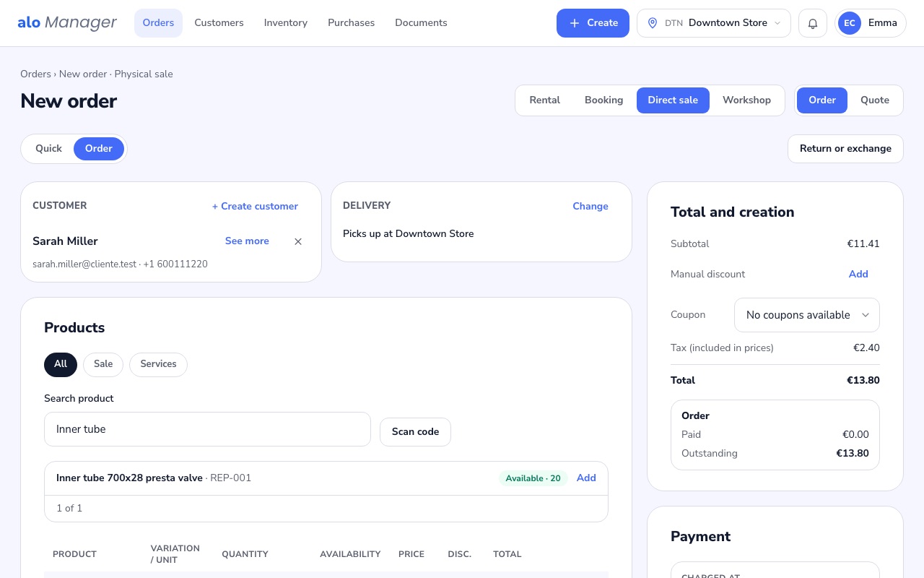Open the notifications bell
The width and height of the screenshot is (924, 578).
813,23
